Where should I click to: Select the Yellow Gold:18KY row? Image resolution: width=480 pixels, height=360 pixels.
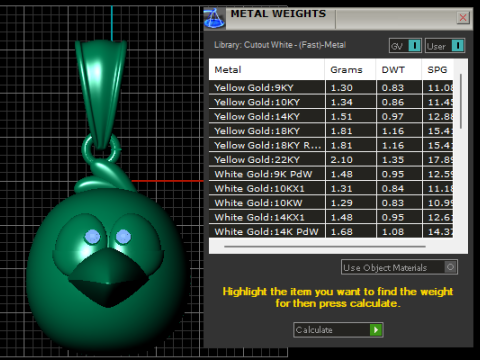point(331,131)
